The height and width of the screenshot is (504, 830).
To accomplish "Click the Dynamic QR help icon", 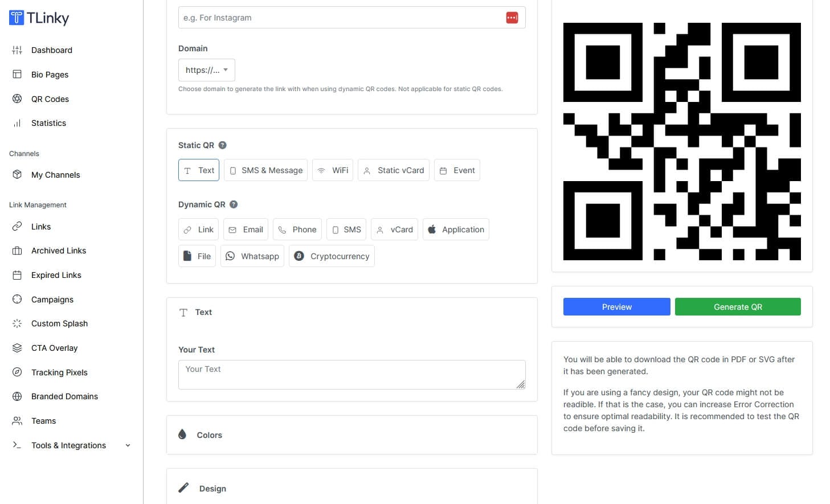I will tap(234, 204).
